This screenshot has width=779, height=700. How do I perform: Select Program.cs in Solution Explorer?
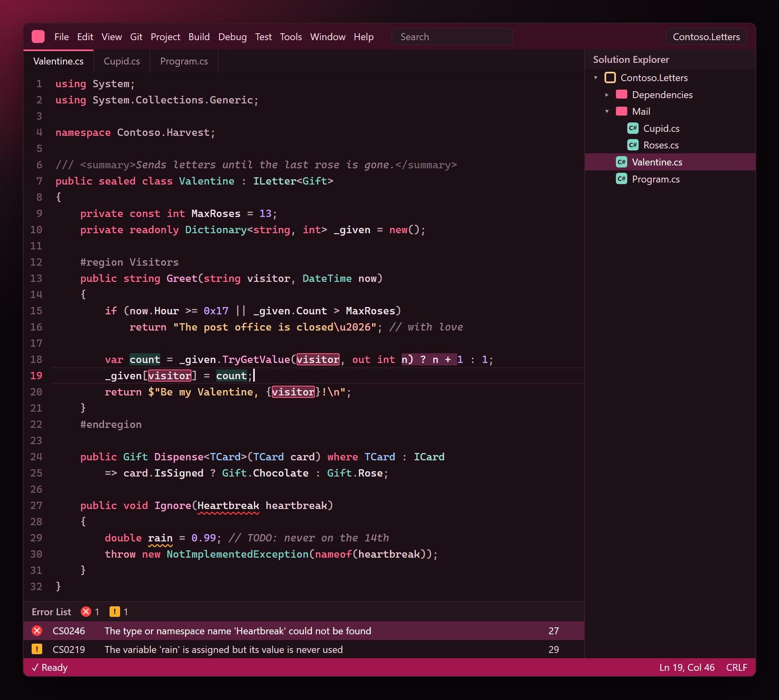pos(670,179)
